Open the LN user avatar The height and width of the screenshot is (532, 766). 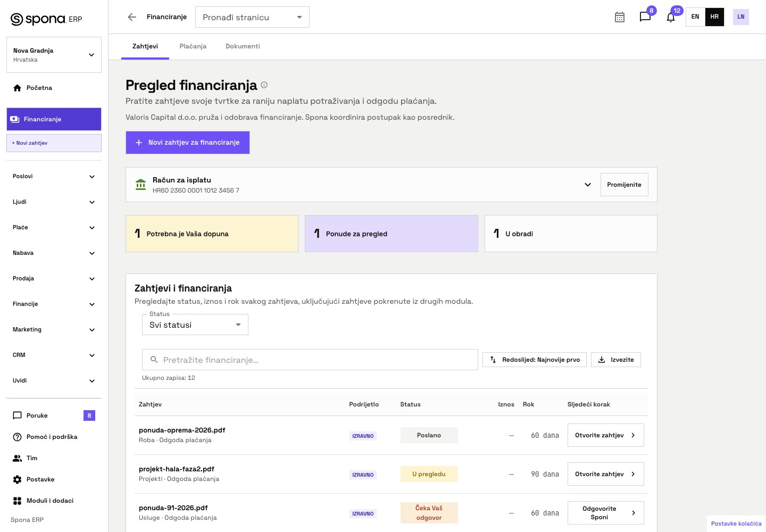point(741,17)
